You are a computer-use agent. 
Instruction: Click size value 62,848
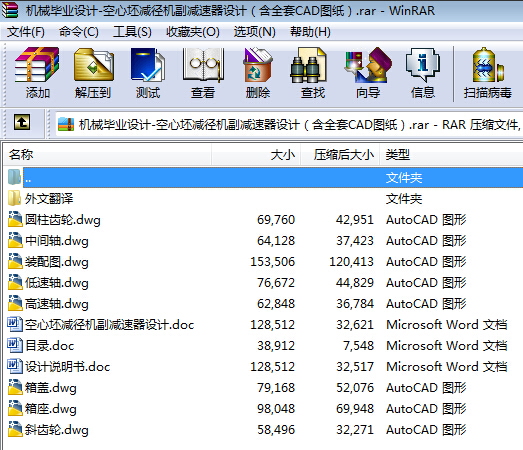276,304
